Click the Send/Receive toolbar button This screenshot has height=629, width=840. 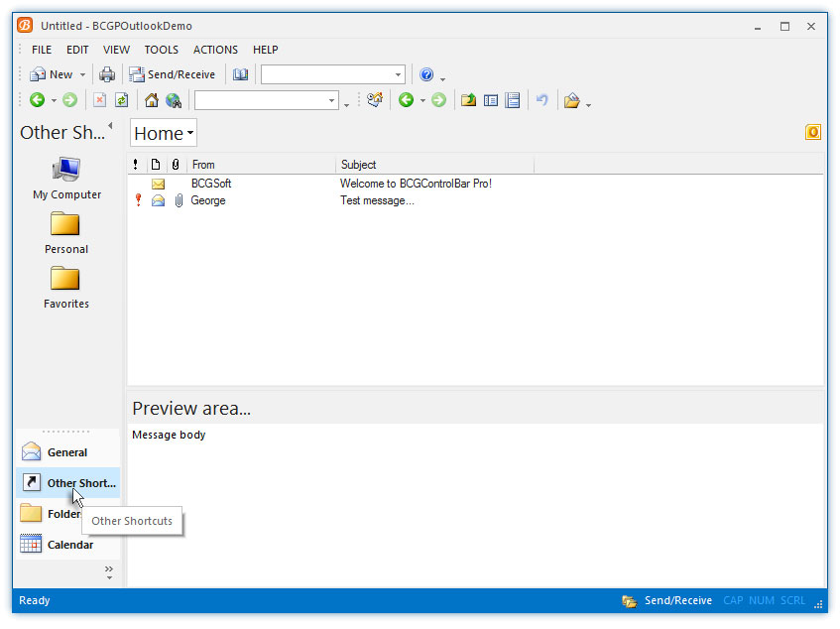(x=172, y=74)
